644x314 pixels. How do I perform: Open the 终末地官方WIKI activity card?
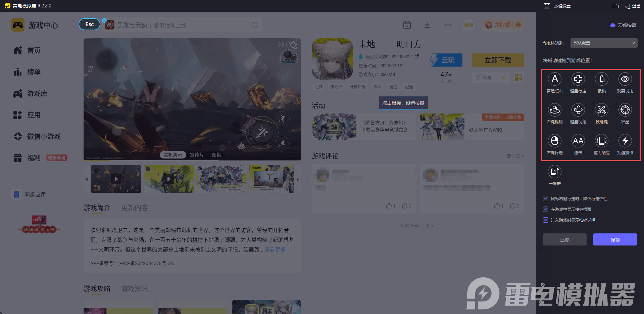pos(472,127)
